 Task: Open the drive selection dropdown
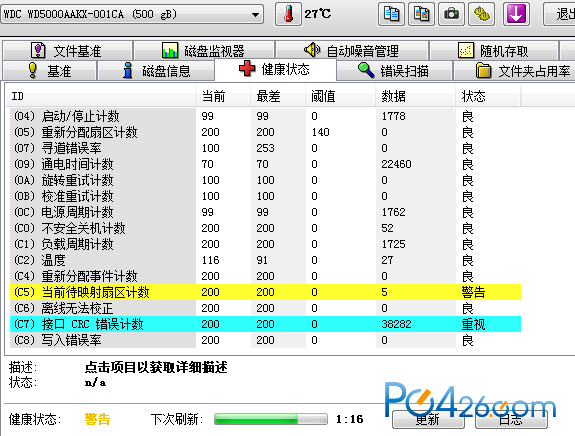[132, 14]
